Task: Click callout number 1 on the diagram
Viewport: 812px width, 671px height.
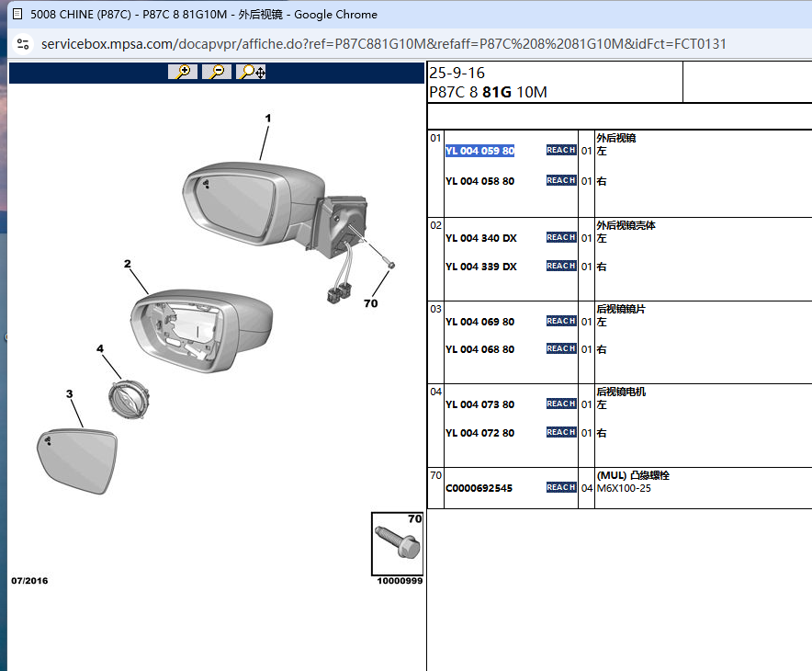Action: [x=268, y=118]
